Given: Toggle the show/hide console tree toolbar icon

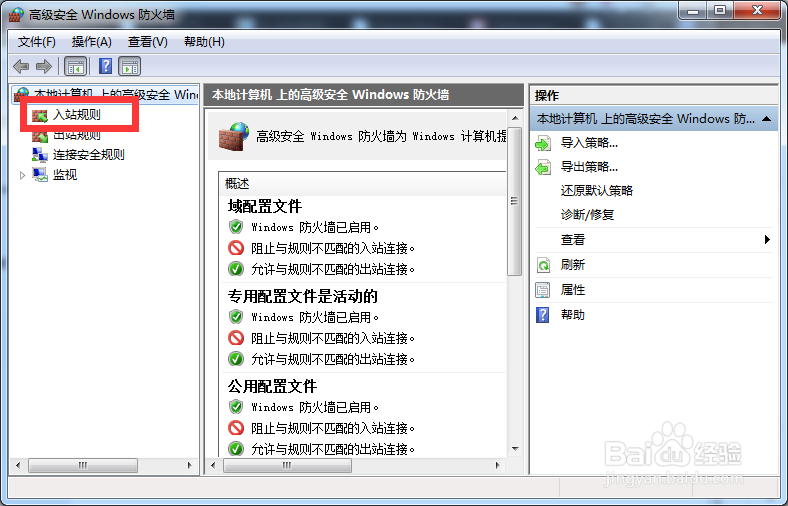Looking at the screenshot, I should coord(76,66).
